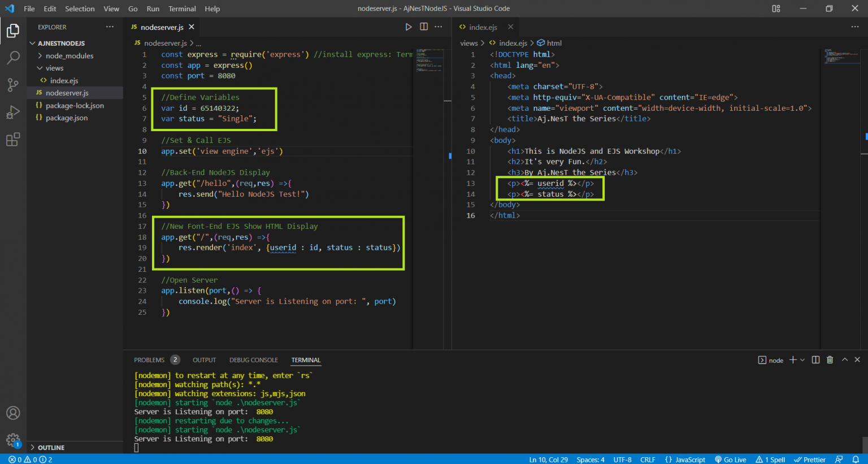Open the Search view in activity bar
868x464 pixels.
[x=13, y=58]
